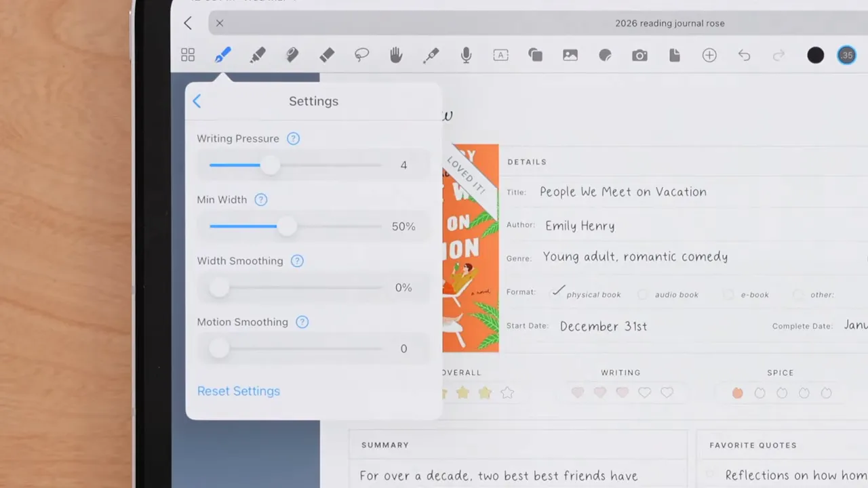This screenshot has width=868, height=488.
Task: Show help for Min Width
Action: [x=261, y=199]
